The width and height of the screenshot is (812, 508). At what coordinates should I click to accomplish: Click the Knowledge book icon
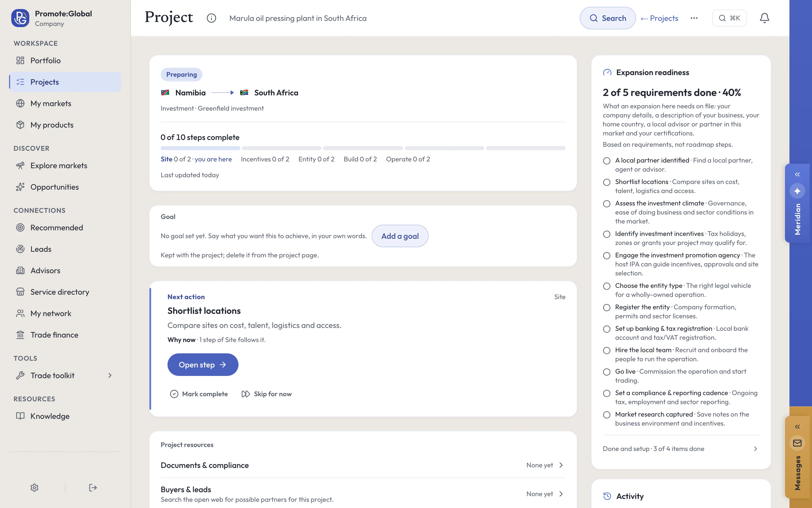[20, 416]
